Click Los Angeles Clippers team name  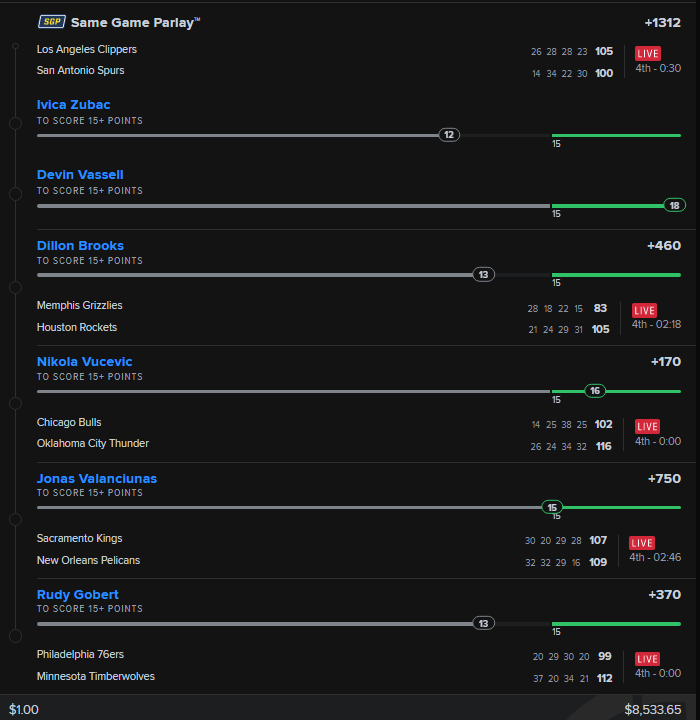coord(87,49)
